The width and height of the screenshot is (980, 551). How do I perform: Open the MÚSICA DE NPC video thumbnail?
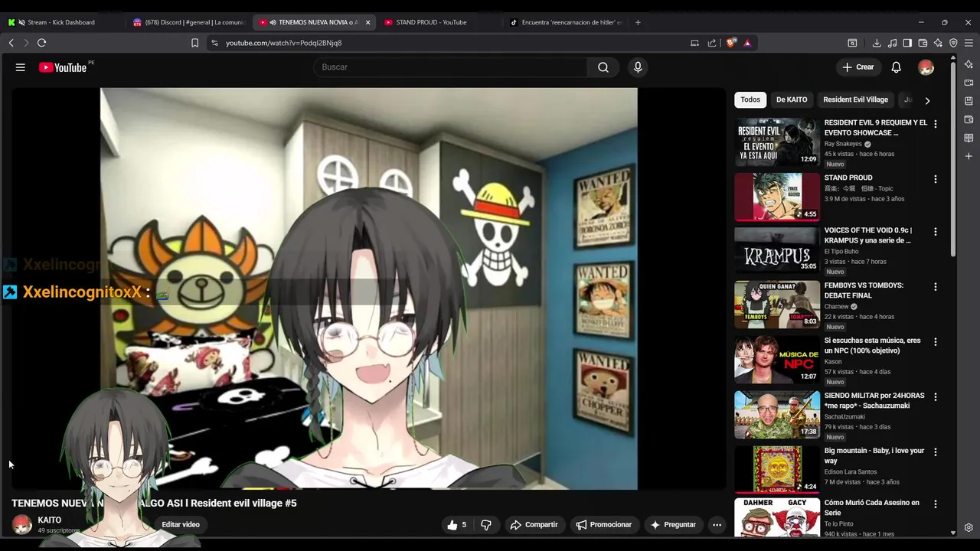[x=777, y=360]
